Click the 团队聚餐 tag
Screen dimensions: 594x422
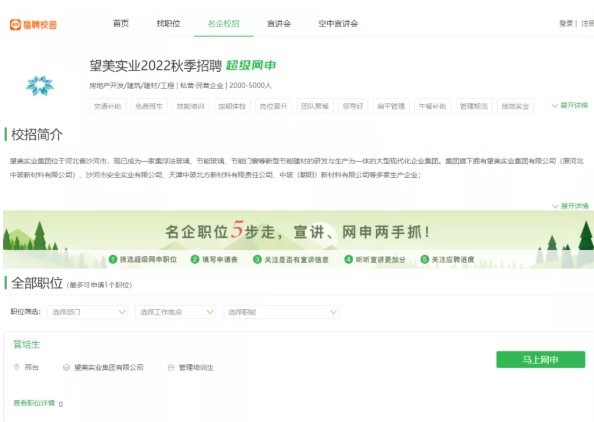click(315, 106)
